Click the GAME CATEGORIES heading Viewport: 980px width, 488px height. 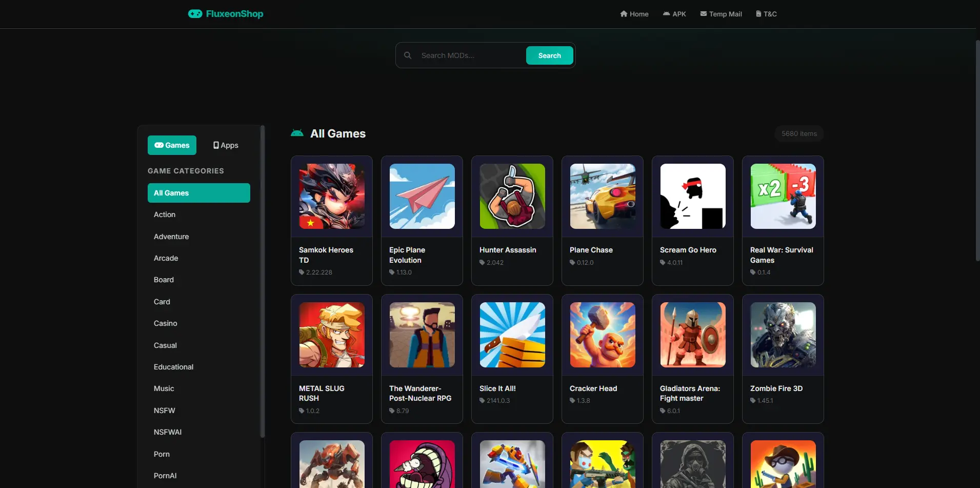186,171
